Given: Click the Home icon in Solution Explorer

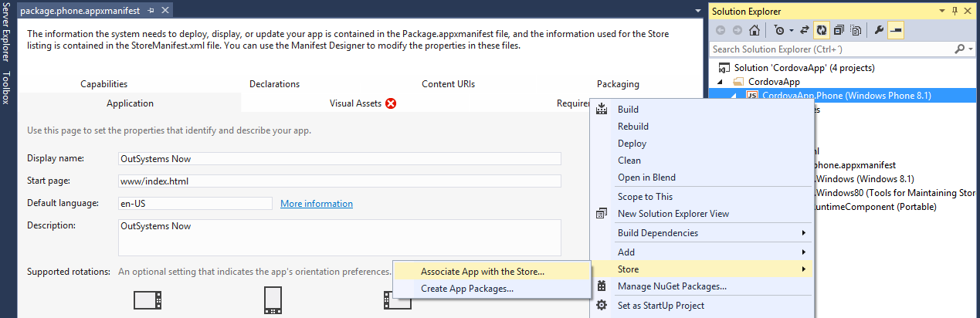Looking at the screenshot, I should 754,31.
